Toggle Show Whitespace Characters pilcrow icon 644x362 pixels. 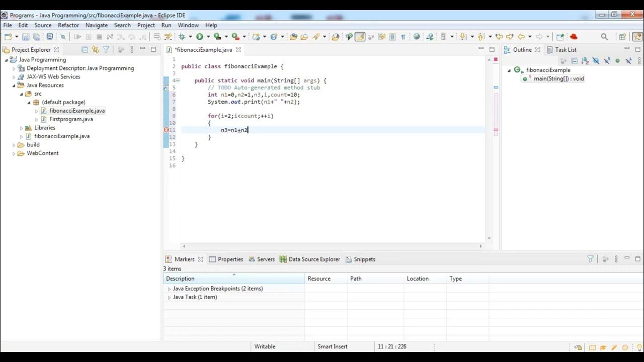tap(403, 37)
